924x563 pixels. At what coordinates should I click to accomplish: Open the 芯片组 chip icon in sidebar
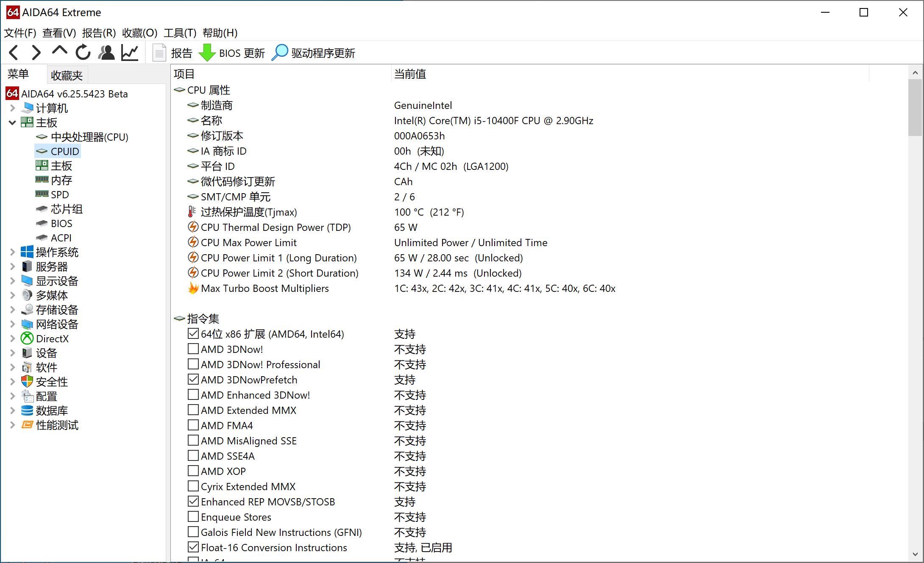tap(64, 208)
